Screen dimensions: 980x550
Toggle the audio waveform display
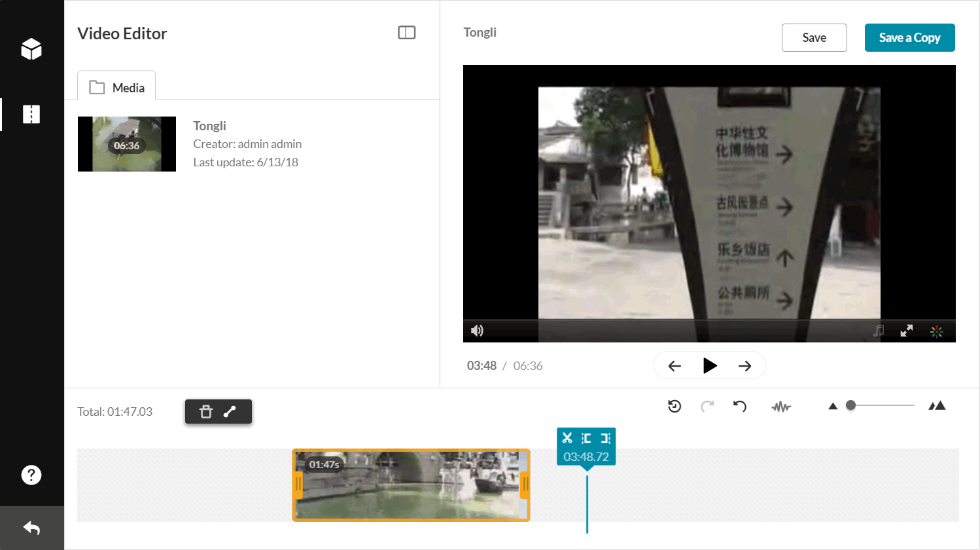pyautogui.click(x=780, y=407)
